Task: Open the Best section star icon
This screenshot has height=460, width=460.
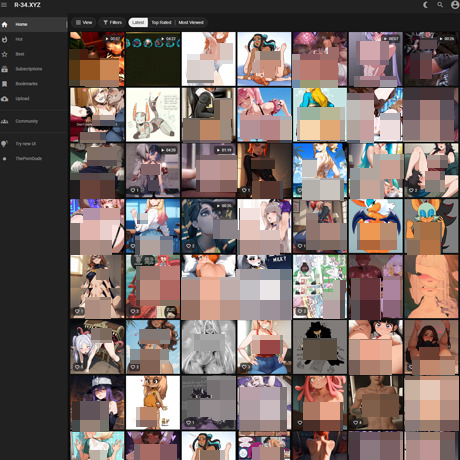Action: point(5,54)
